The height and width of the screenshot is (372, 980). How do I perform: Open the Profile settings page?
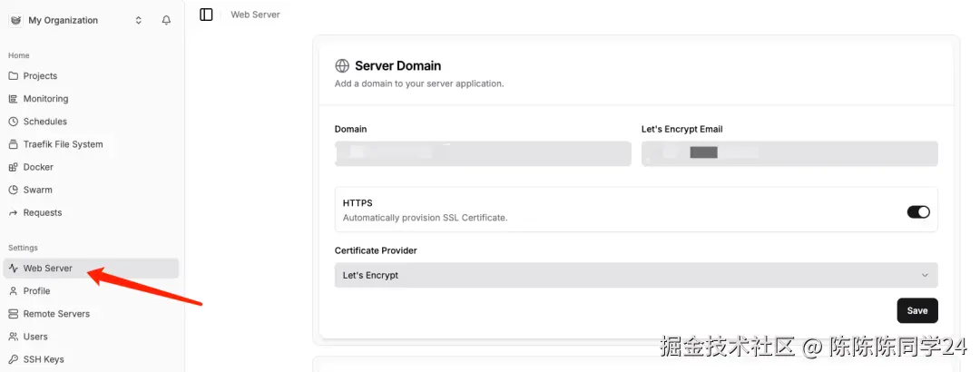click(36, 291)
